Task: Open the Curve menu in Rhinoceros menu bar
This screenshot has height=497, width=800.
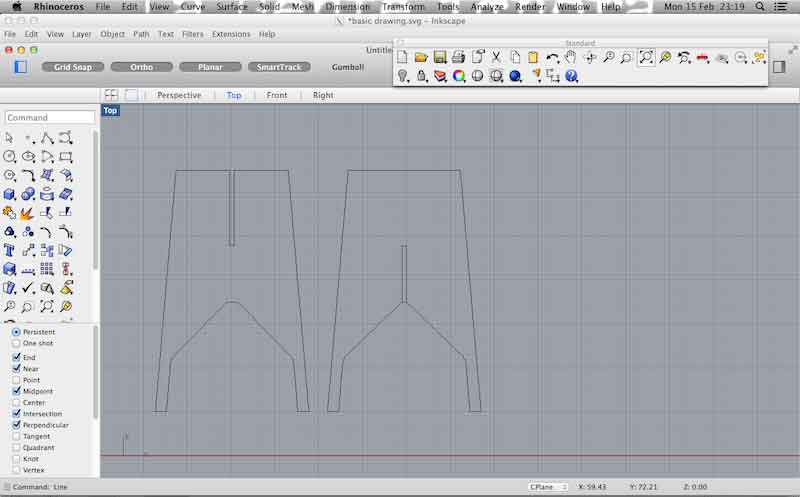Action: pyautogui.click(x=193, y=7)
